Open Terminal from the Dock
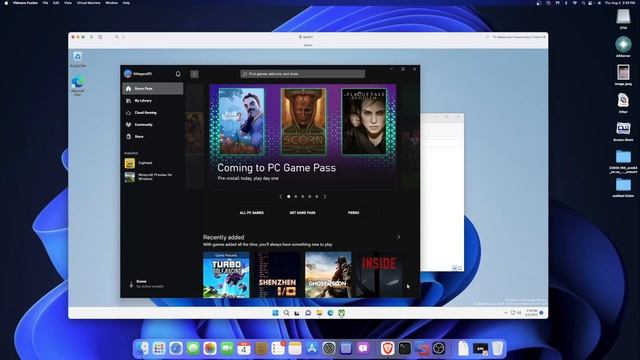Viewport: 640px width, 360px height. coord(404,348)
